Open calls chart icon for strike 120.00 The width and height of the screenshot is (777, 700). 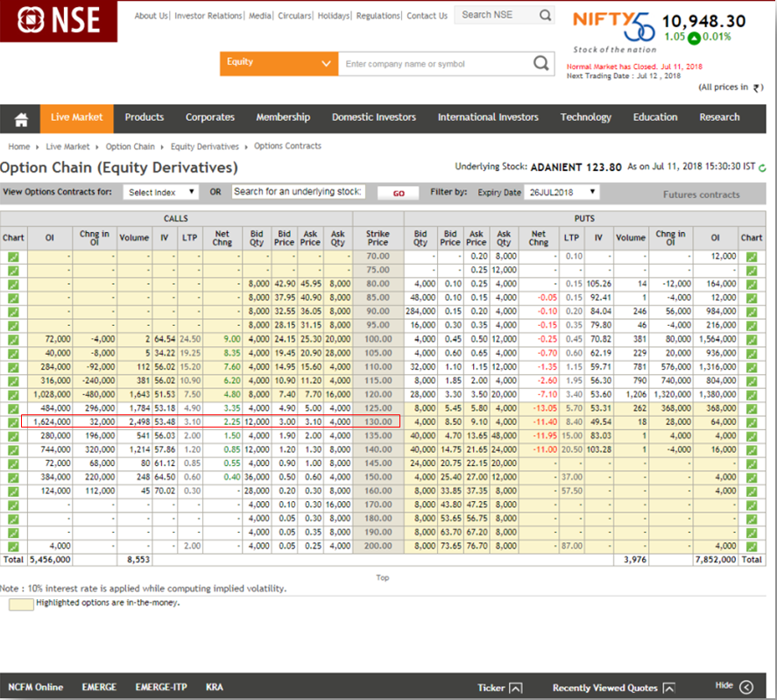(x=13, y=395)
